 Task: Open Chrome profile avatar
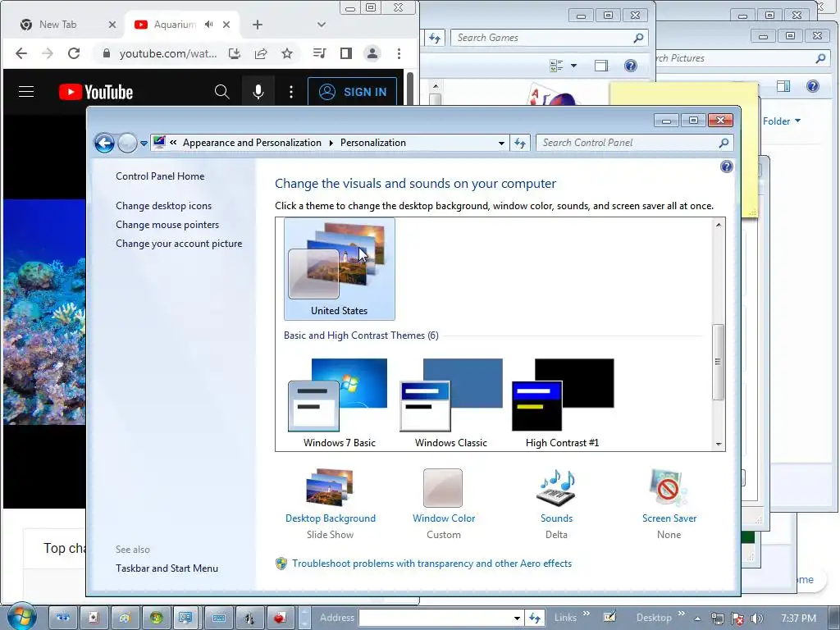(x=372, y=53)
